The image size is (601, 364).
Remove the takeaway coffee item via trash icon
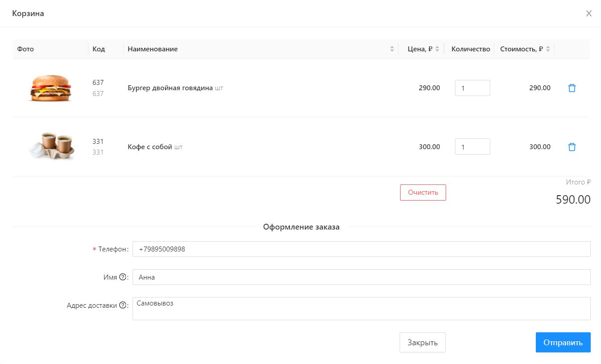572,147
